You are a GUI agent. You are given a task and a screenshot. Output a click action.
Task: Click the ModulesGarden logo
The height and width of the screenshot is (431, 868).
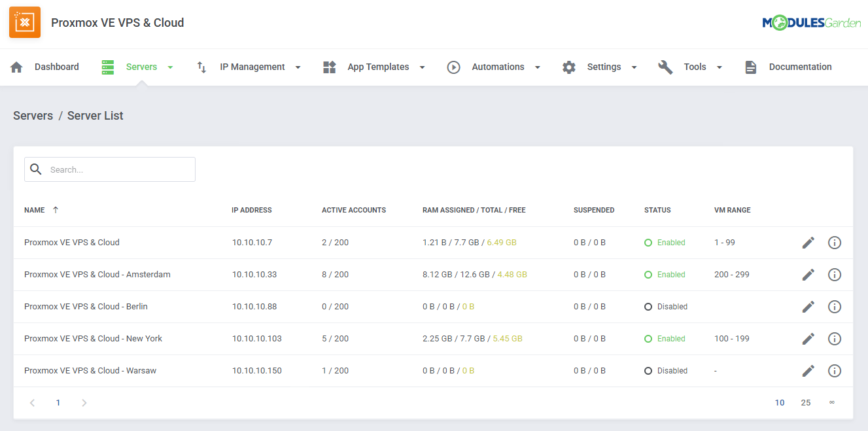click(x=811, y=23)
